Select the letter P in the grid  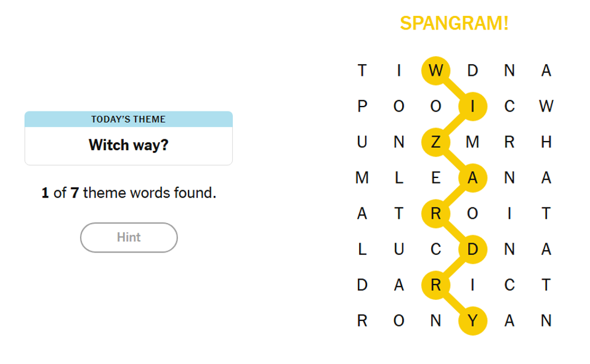(362, 107)
